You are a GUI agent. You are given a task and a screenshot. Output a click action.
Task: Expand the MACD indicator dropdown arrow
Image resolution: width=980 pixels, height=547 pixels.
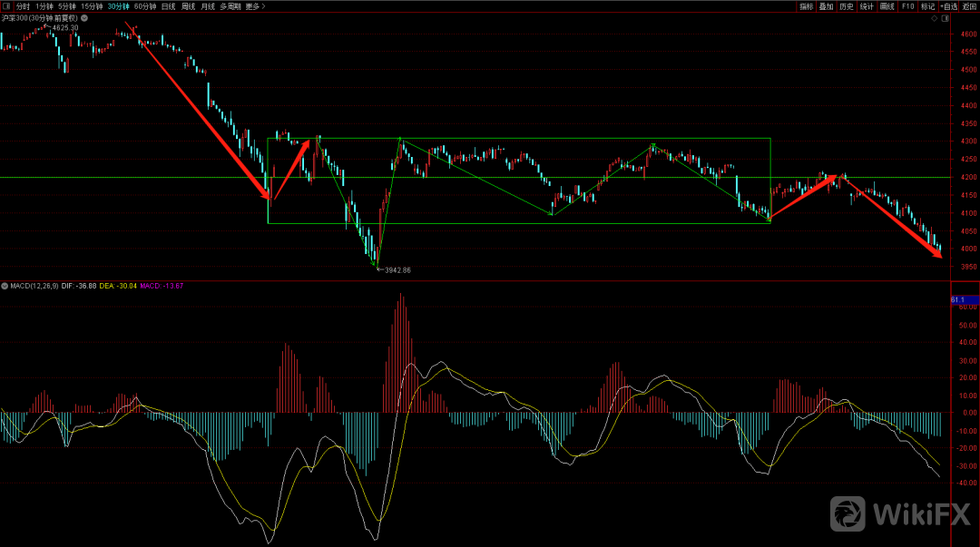pos(5,286)
